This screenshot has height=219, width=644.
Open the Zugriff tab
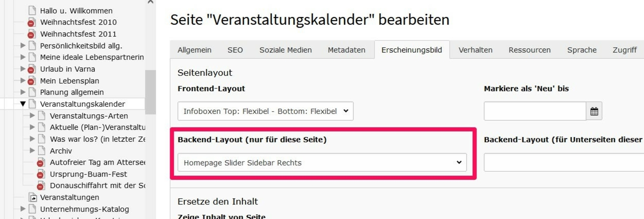pos(624,50)
